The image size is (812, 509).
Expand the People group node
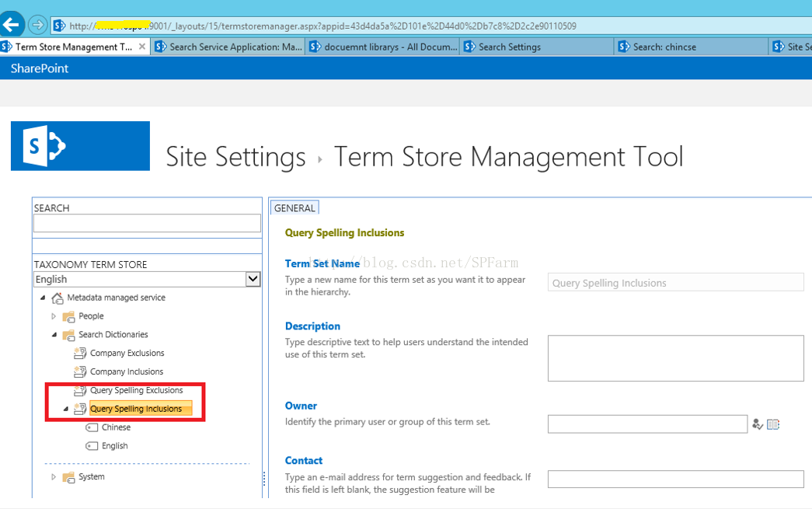tap(54, 316)
